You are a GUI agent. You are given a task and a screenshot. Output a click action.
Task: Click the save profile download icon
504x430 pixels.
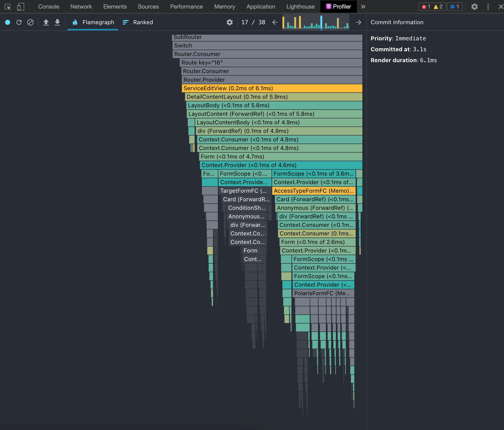pos(57,22)
